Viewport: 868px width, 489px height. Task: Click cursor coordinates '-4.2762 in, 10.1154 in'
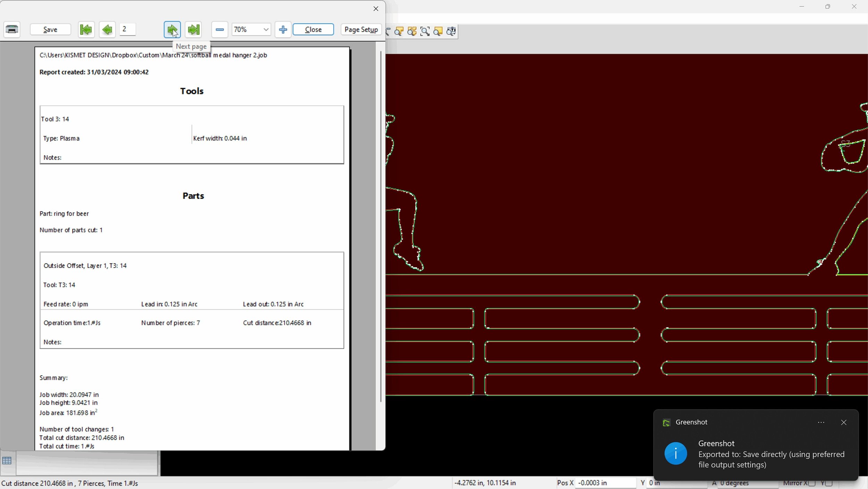tap(485, 483)
